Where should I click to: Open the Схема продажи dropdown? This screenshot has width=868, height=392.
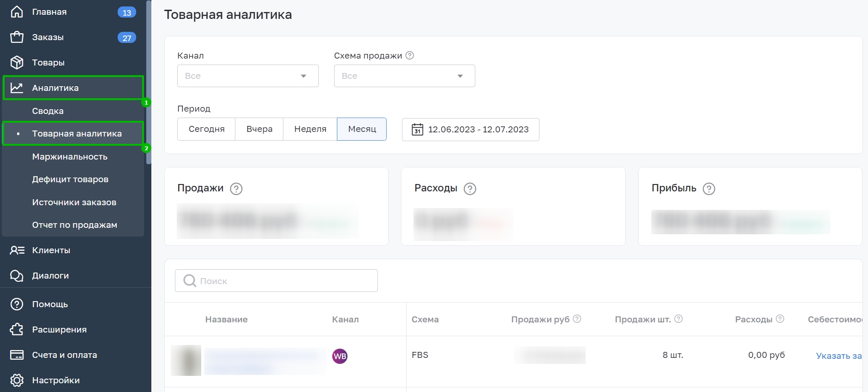(x=404, y=76)
